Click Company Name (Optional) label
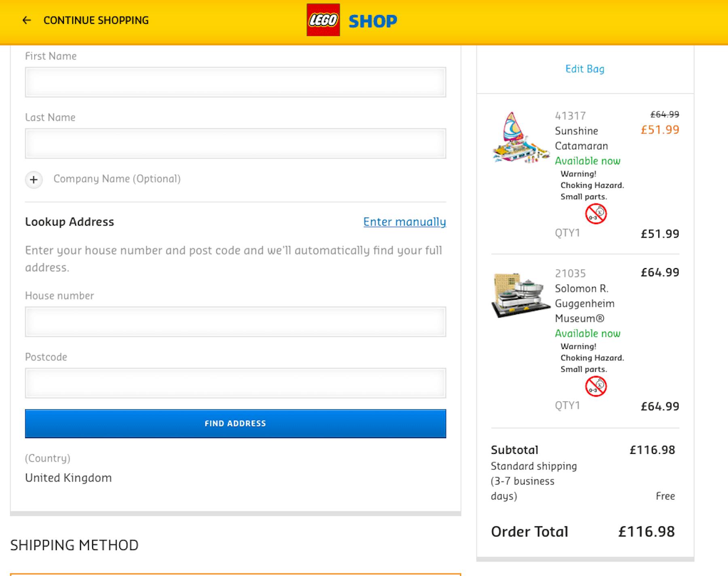The width and height of the screenshot is (728, 576). point(117,179)
